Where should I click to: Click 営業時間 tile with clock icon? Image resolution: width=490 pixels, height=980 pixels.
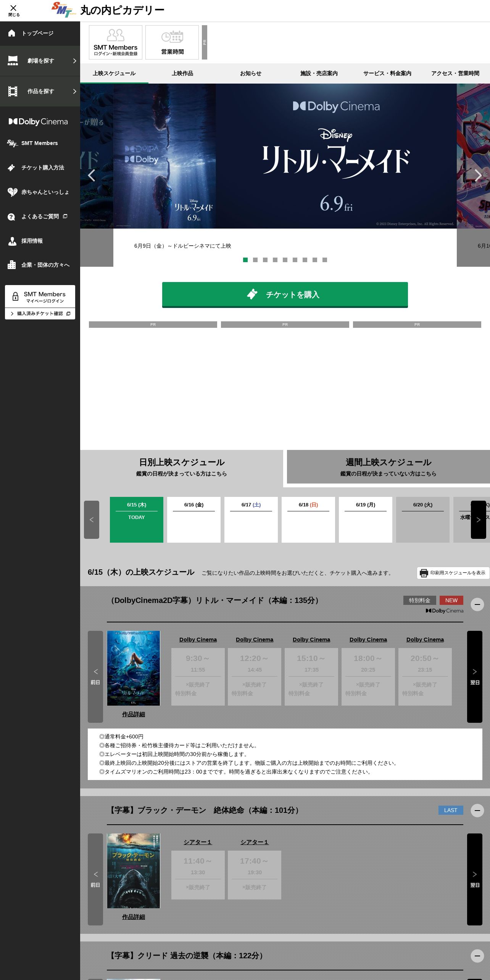point(172,42)
